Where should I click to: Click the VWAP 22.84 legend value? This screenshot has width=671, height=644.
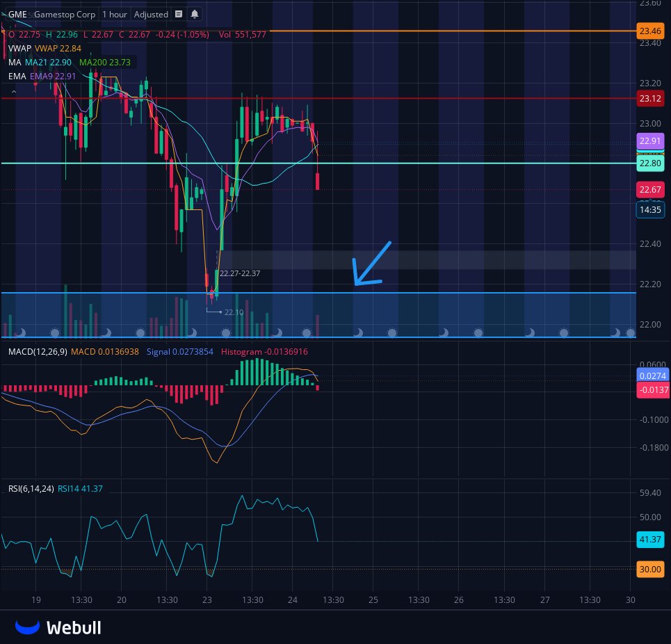pyautogui.click(x=58, y=49)
